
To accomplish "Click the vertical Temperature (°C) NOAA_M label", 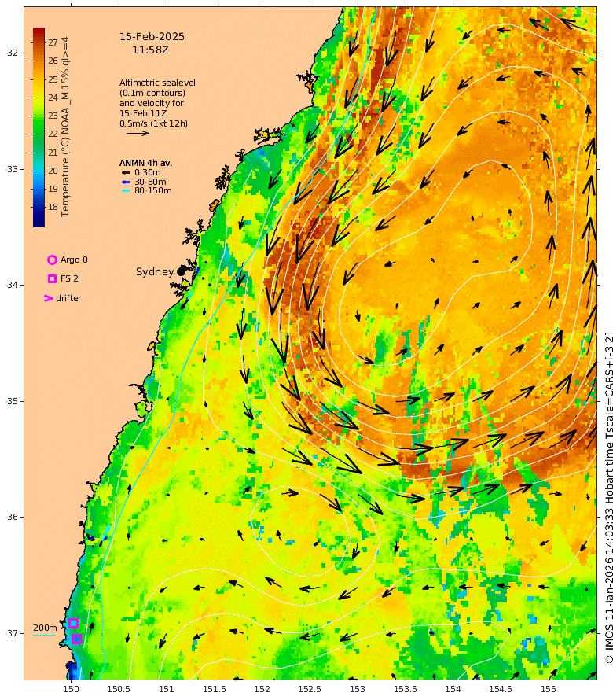I will coord(65,127).
